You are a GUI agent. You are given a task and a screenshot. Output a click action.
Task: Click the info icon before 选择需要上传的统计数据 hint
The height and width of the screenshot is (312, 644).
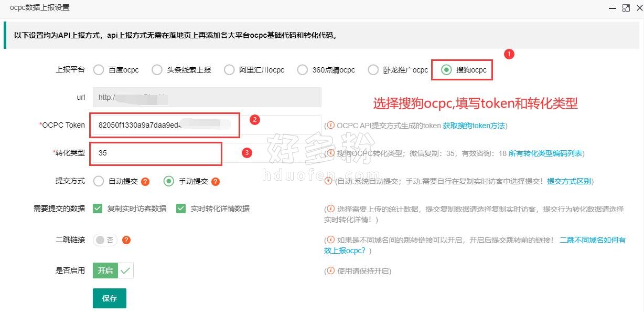point(330,209)
